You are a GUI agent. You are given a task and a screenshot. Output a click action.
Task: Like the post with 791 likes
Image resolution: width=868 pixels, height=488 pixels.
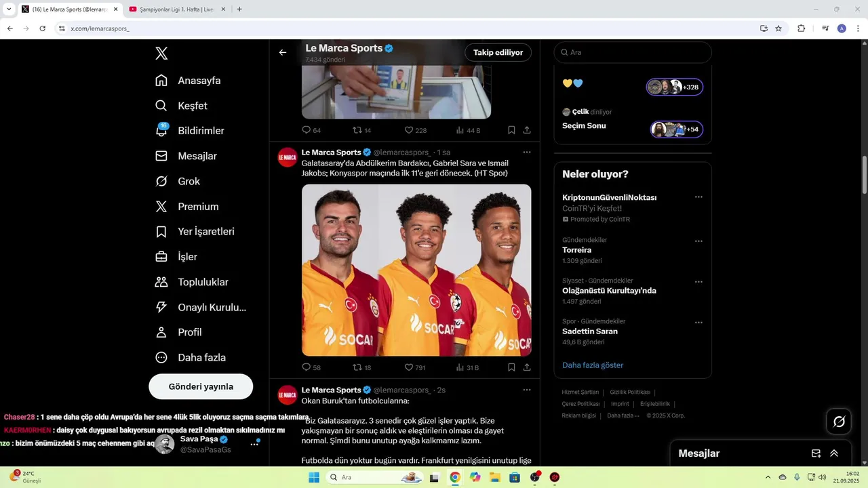click(x=416, y=367)
